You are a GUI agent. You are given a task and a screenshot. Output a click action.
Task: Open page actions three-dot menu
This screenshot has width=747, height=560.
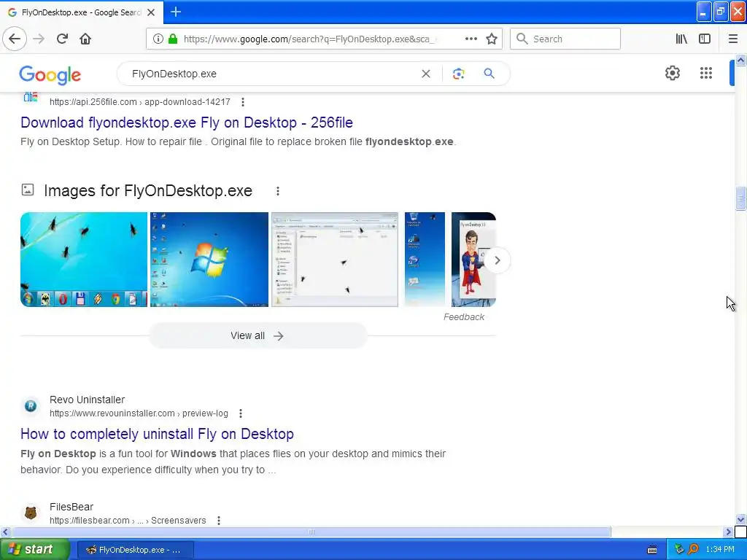[471, 39]
